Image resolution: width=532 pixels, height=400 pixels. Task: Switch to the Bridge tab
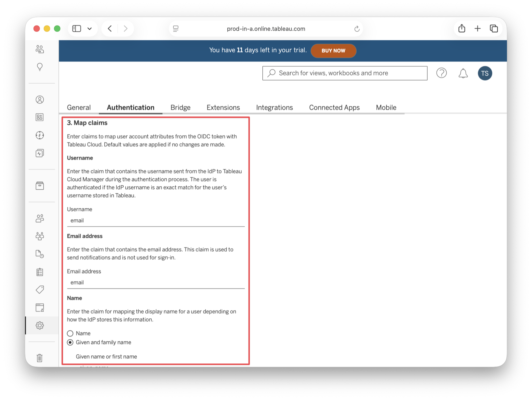[x=180, y=107]
